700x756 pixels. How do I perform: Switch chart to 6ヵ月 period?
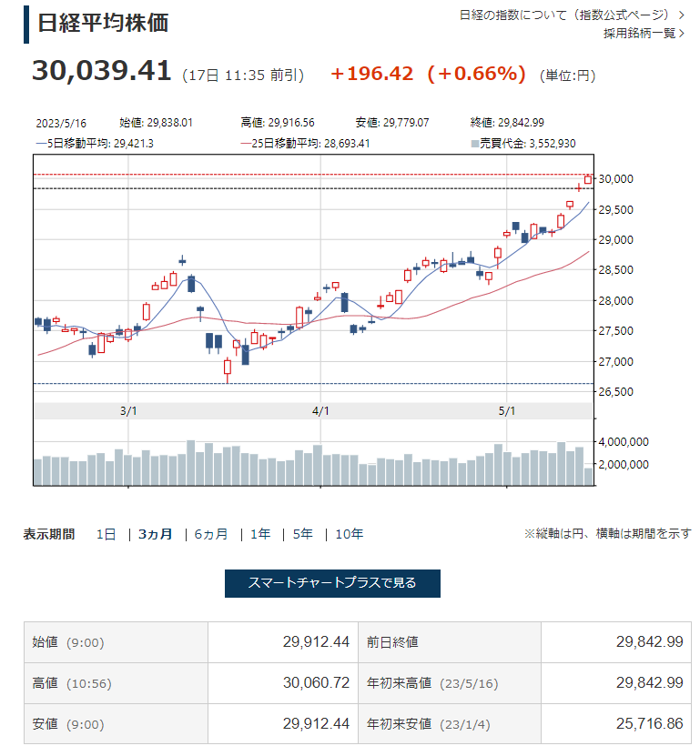211,534
